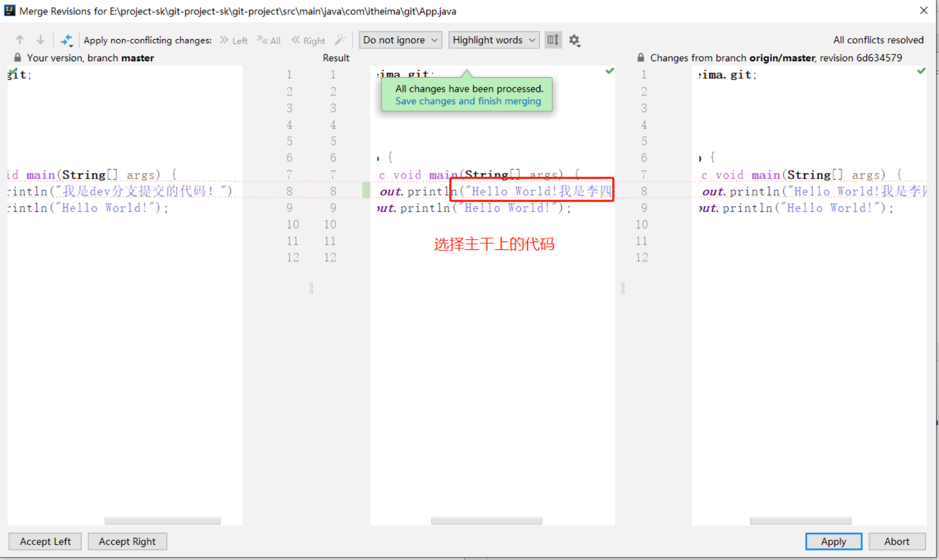Apply non-conflicting changes from Right

pos(308,40)
